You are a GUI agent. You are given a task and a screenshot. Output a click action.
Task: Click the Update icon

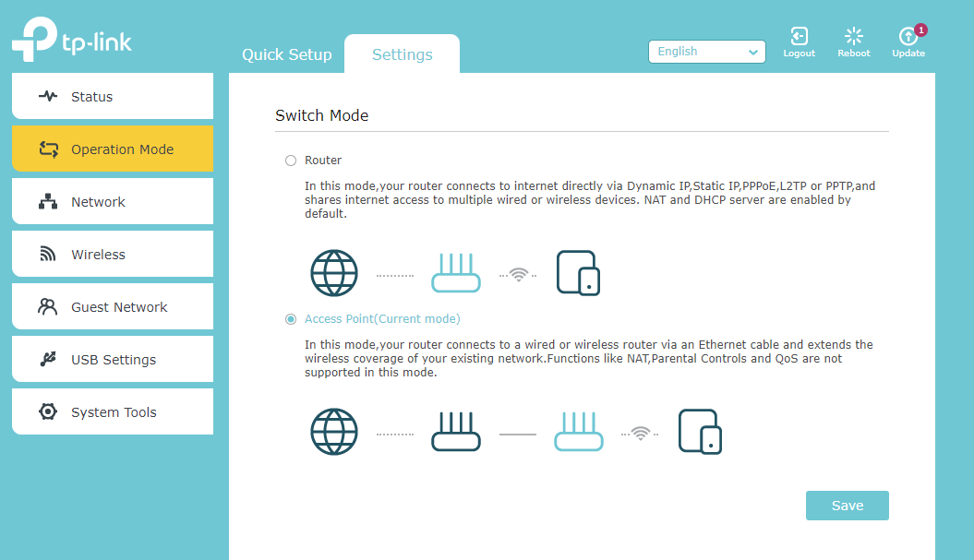tap(908, 36)
